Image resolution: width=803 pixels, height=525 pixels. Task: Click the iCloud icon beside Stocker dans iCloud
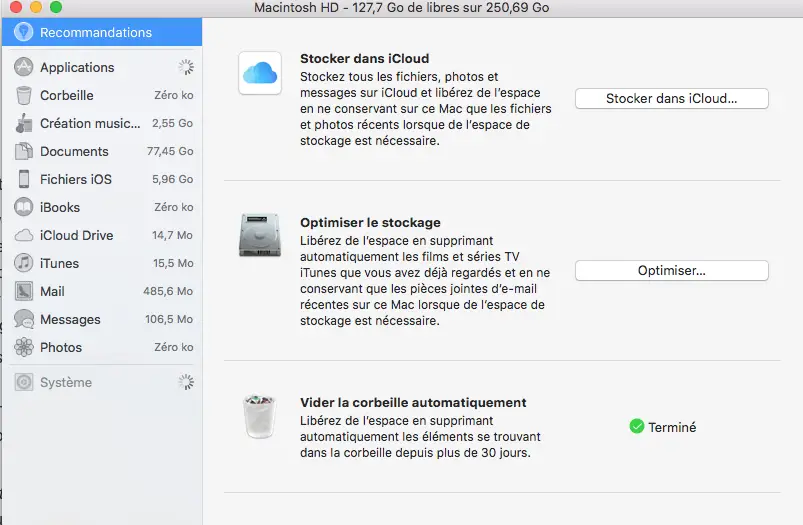point(260,73)
